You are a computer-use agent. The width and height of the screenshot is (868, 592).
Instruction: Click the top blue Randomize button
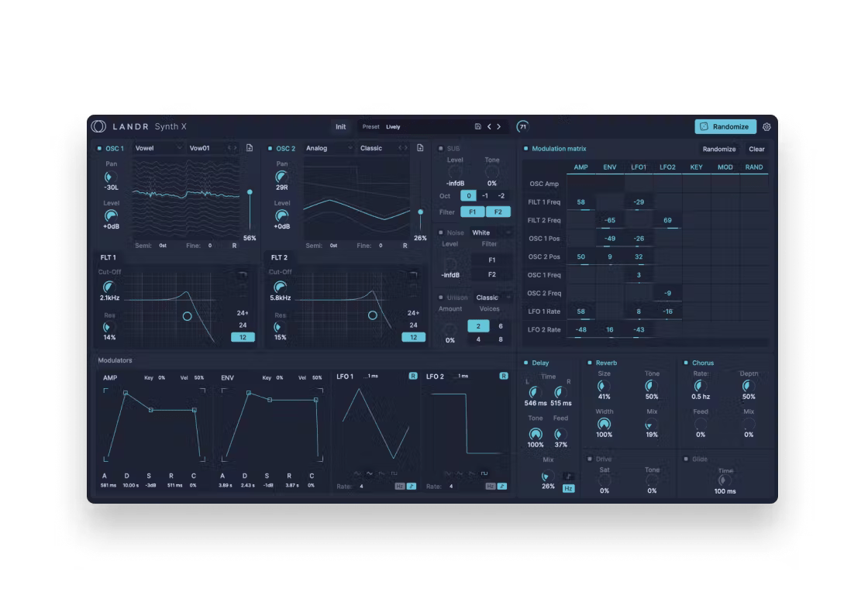coord(725,127)
